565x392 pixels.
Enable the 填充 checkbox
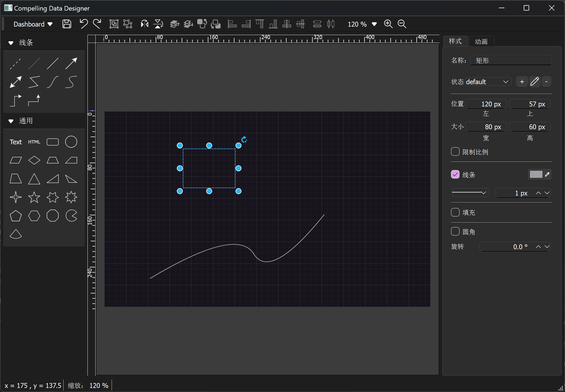click(x=455, y=212)
